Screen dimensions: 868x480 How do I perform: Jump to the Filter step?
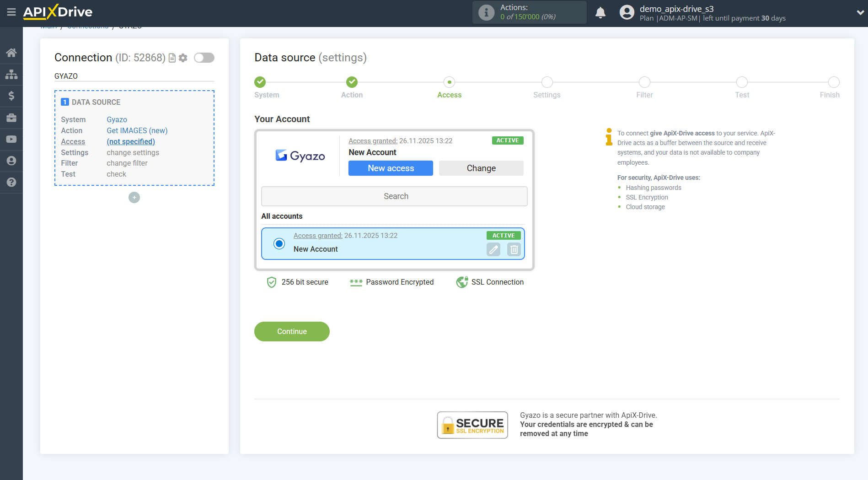pyautogui.click(x=644, y=83)
